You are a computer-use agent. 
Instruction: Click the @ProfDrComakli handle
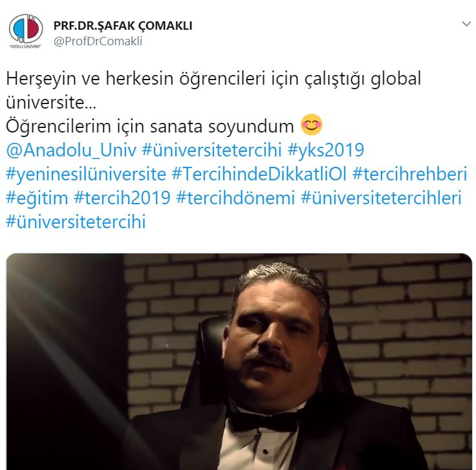[98, 41]
